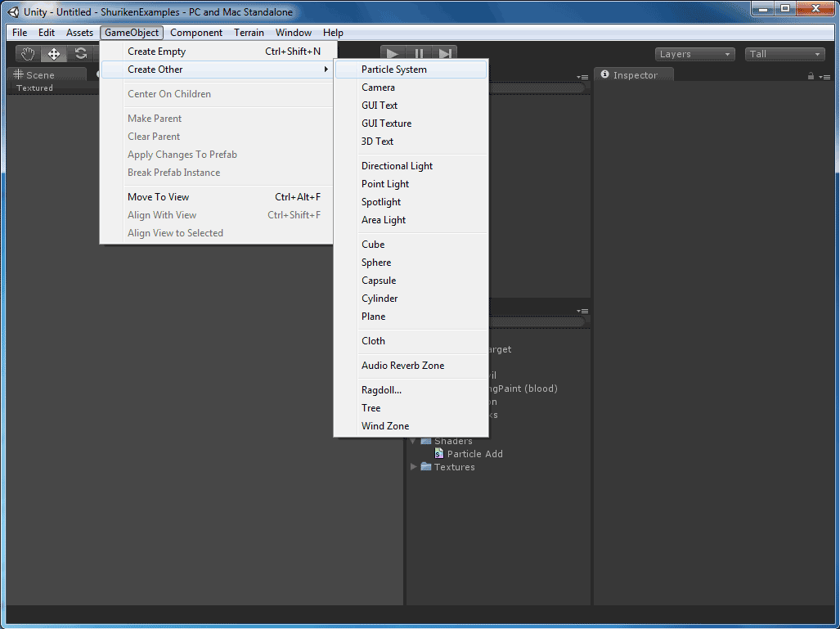Click Create Empty menu item
840x629 pixels.
click(x=157, y=52)
